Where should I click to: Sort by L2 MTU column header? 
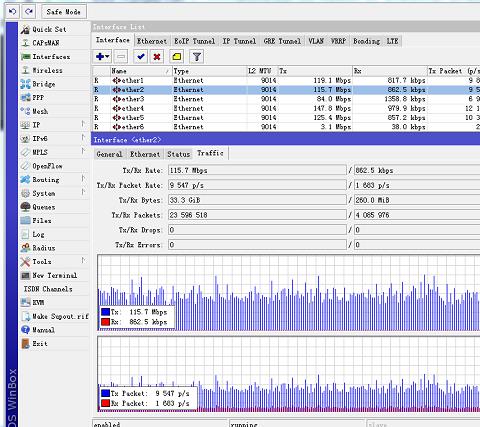pyautogui.click(x=262, y=71)
